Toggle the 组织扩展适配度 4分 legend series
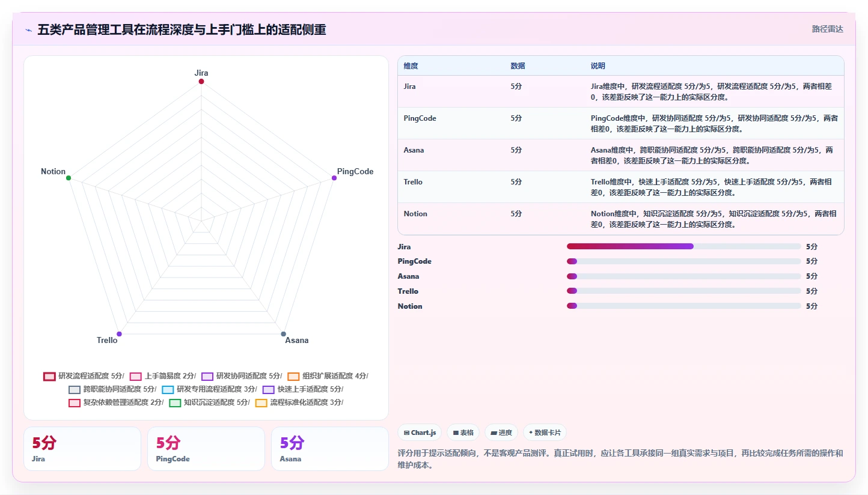 tap(328, 376)
